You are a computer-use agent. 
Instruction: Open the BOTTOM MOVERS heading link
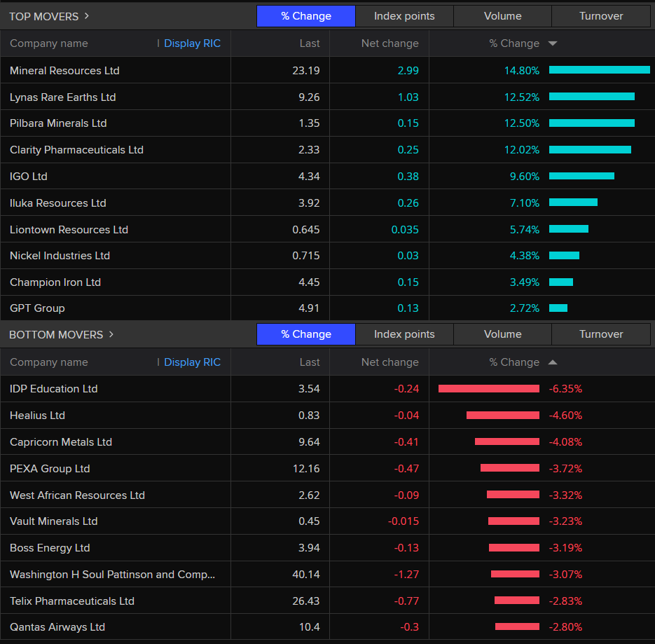[x=61, y=335]
